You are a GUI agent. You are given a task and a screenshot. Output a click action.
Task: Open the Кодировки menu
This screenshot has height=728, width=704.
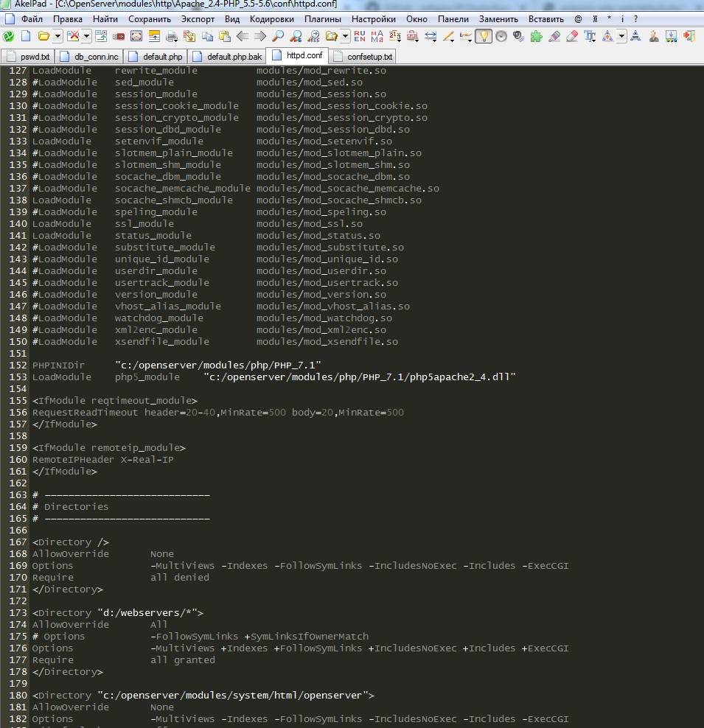click(x=271, y=18)
